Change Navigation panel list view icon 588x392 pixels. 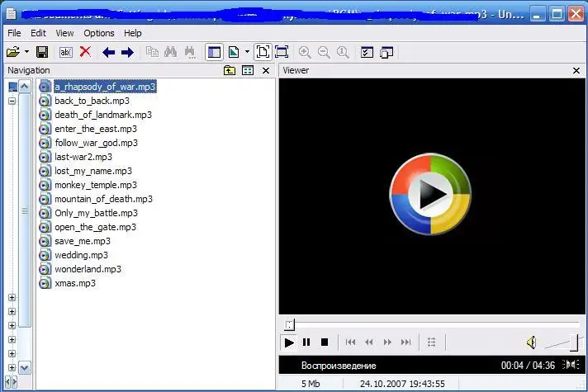pos(248,70)
